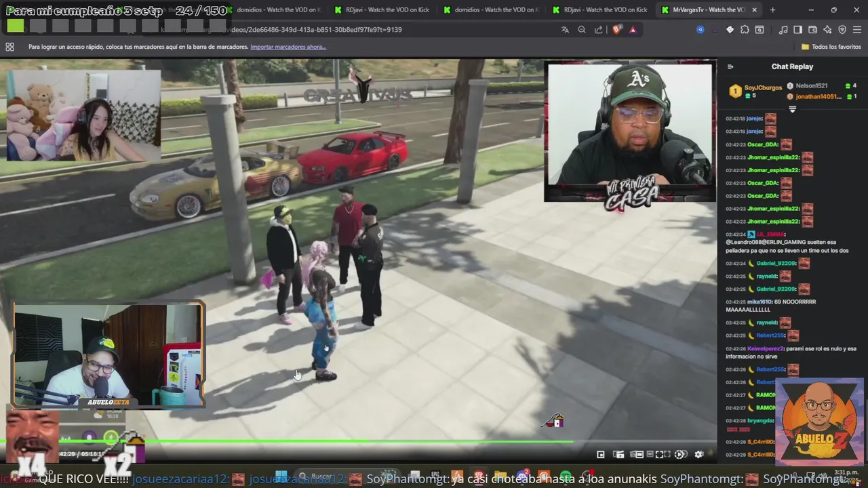Expand the gifters leaderboard arrow

click(792, 109)
